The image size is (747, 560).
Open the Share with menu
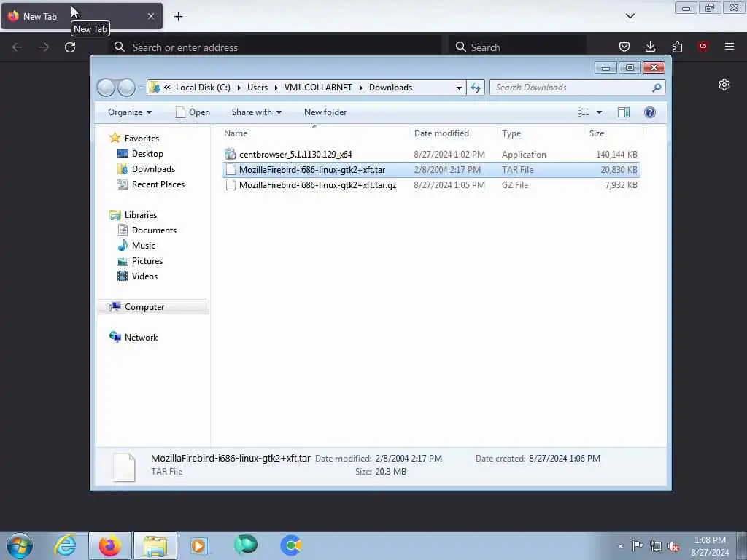(256, 112)
